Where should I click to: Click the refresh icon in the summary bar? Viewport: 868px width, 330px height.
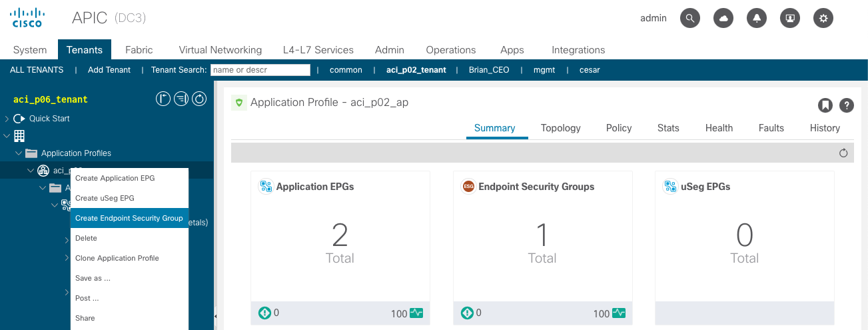[x=843, y=153]
